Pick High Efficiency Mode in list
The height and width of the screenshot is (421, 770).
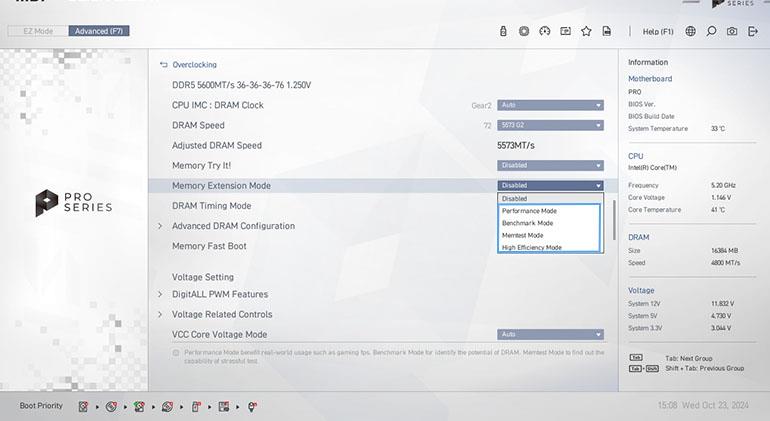pyautogui.click(x=531, y=247)
